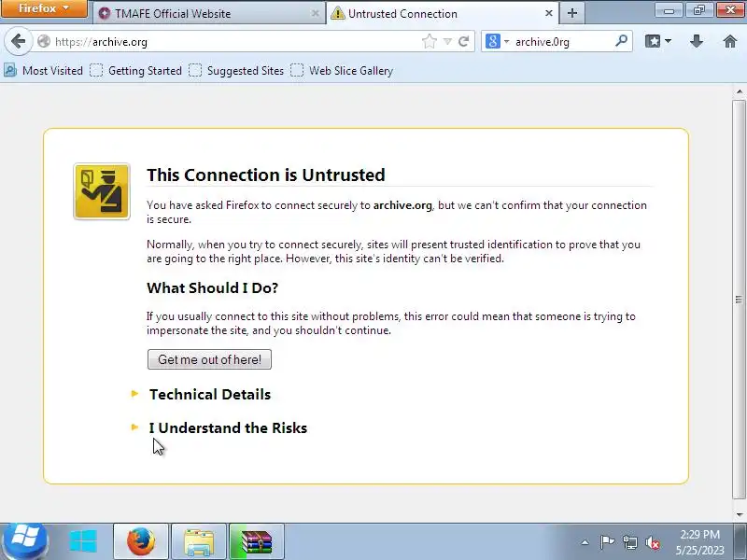Select Firefox in the taskbar
The image size is (747, 560).
point(141,541)
